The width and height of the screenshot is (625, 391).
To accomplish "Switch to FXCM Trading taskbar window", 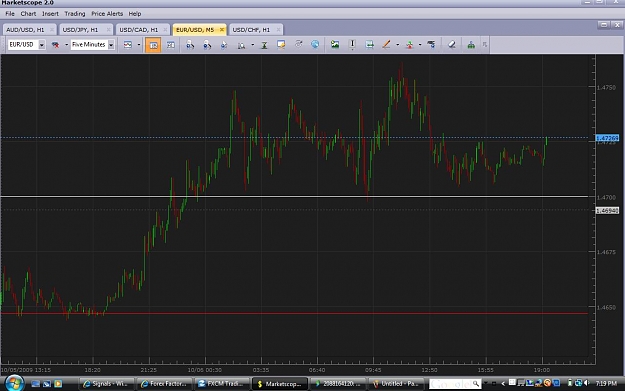I will pyautogui.click(x=222, y=384).
